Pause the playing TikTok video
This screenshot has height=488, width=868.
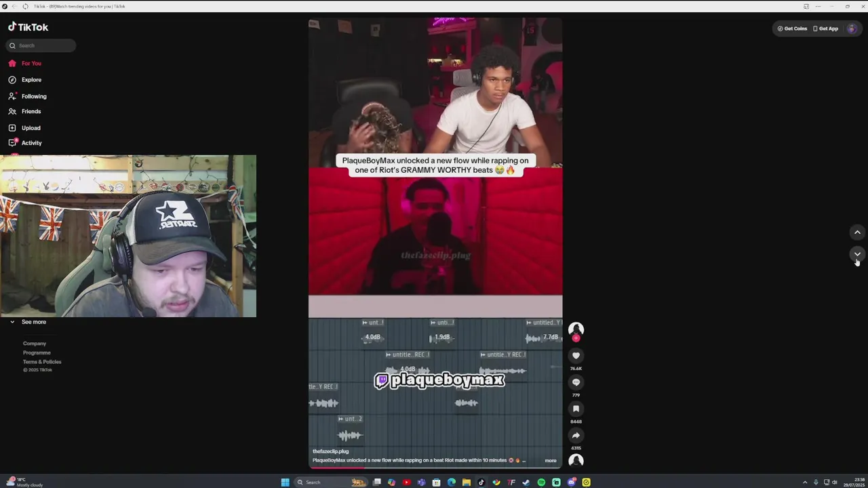(x=435, y=243)
